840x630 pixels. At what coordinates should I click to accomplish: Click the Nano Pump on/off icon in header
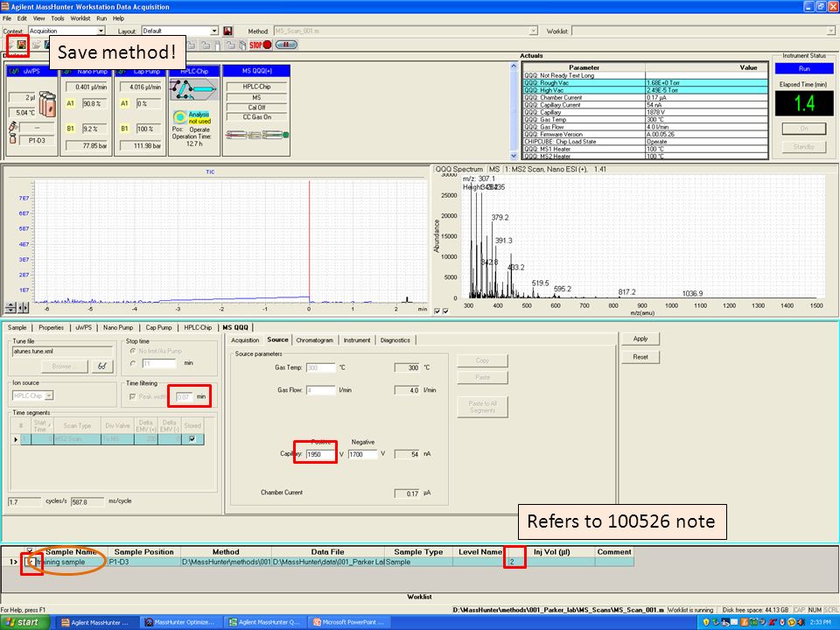(x=67, y=71)
